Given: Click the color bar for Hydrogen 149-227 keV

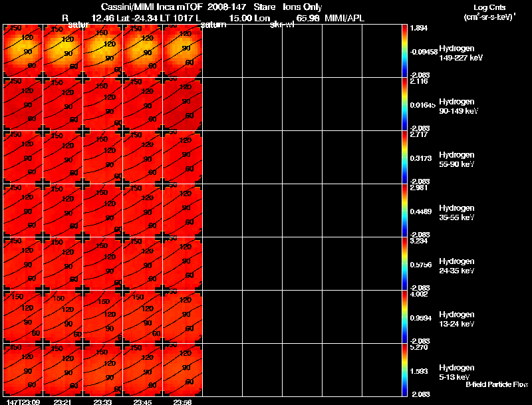Looking at the screenshot, I should (x=404, y=51).
